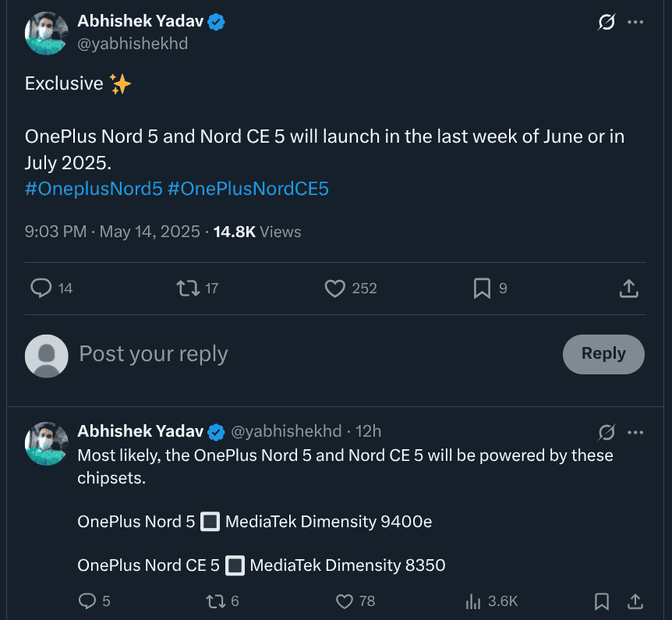Open the Grok actions icon on the top tweet
Image resolution: width=672 pixels, height=620 pixels.
tap(606, 23)
